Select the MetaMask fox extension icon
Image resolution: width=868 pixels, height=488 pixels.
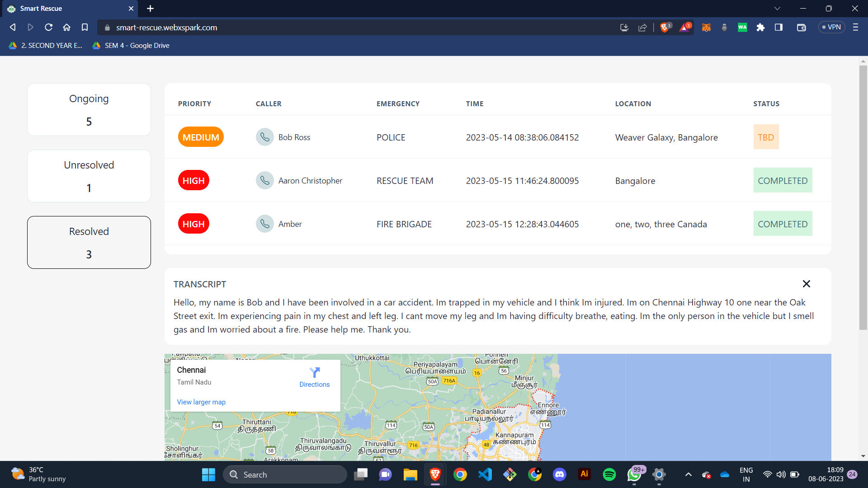(x=706, y=27)
